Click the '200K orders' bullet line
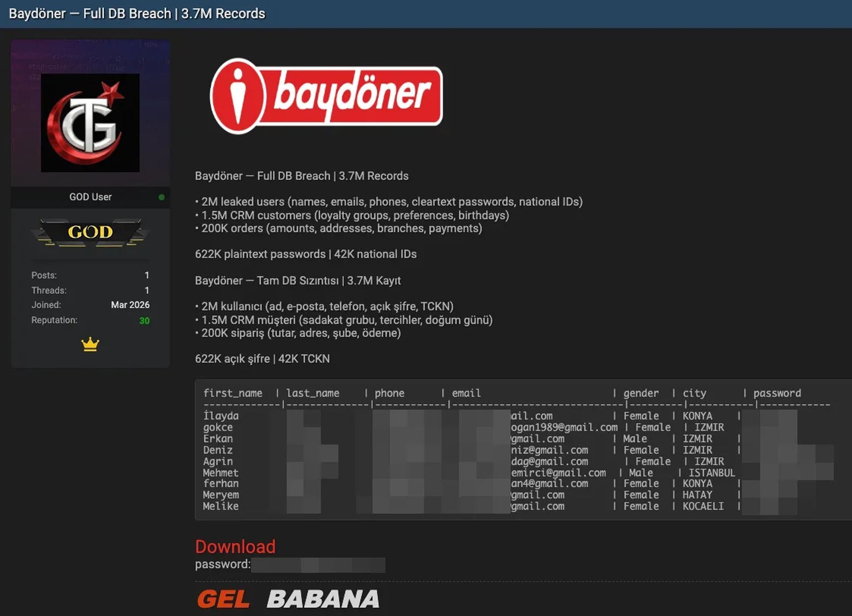Screen dimensions: 852x616 click(339, 228)
